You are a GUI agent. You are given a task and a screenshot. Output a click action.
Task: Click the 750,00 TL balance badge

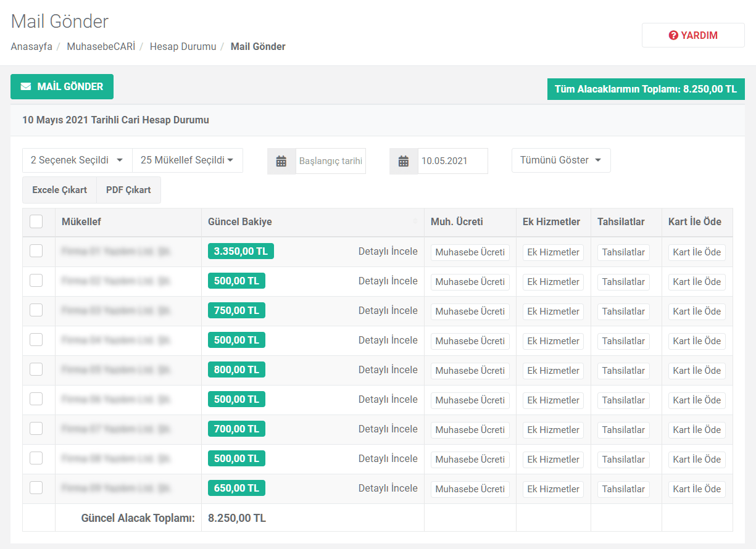236,310
